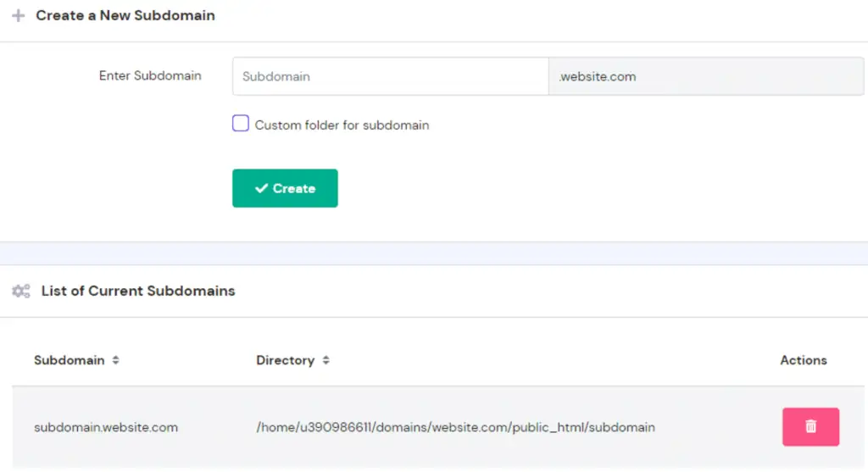
Task: Click the /home/u390986611 directory path
Action: click(x=455, y=427)
